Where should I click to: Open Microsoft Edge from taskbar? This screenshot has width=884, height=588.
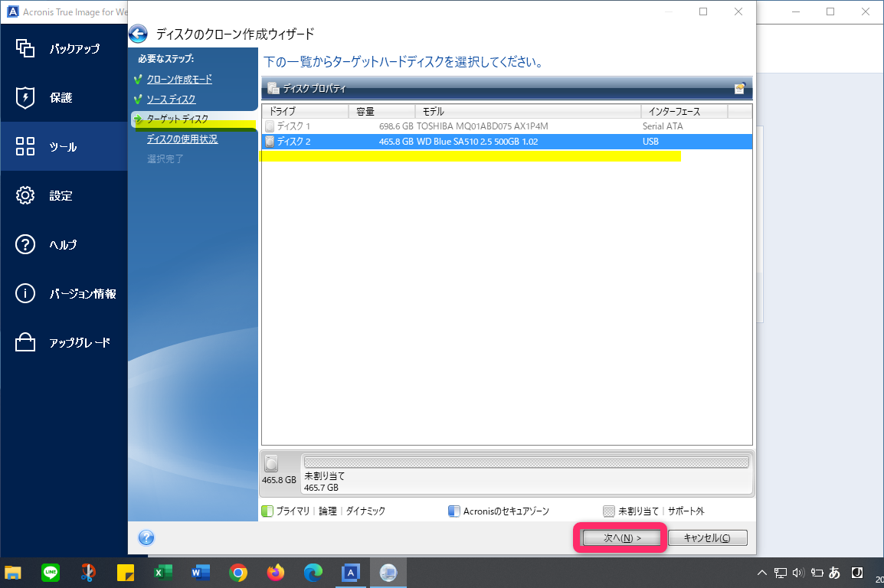[x=313, y=573]
